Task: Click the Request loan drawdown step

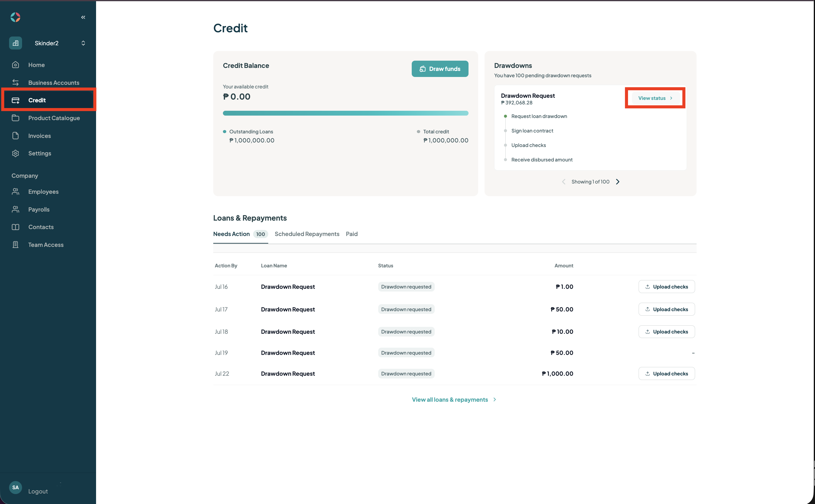Action: click(x=539, y=116)
